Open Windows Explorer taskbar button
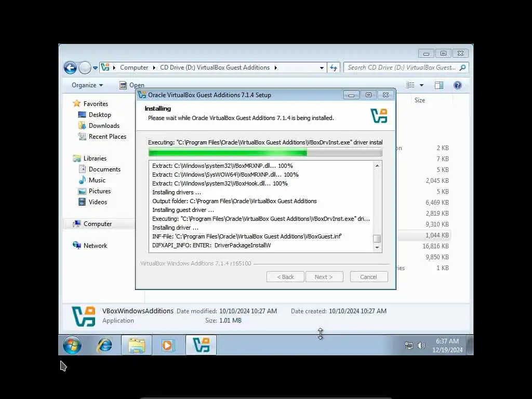 [137, 345]
